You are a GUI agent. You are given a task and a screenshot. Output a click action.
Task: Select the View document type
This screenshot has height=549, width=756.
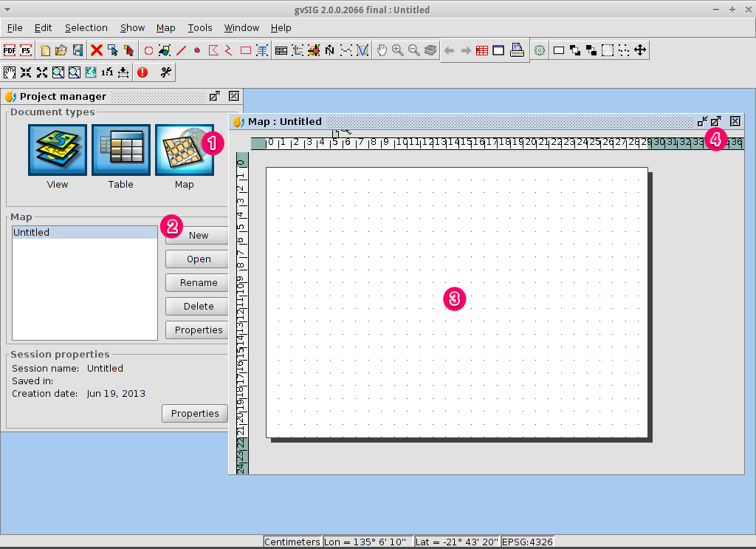tap(58, 150)
